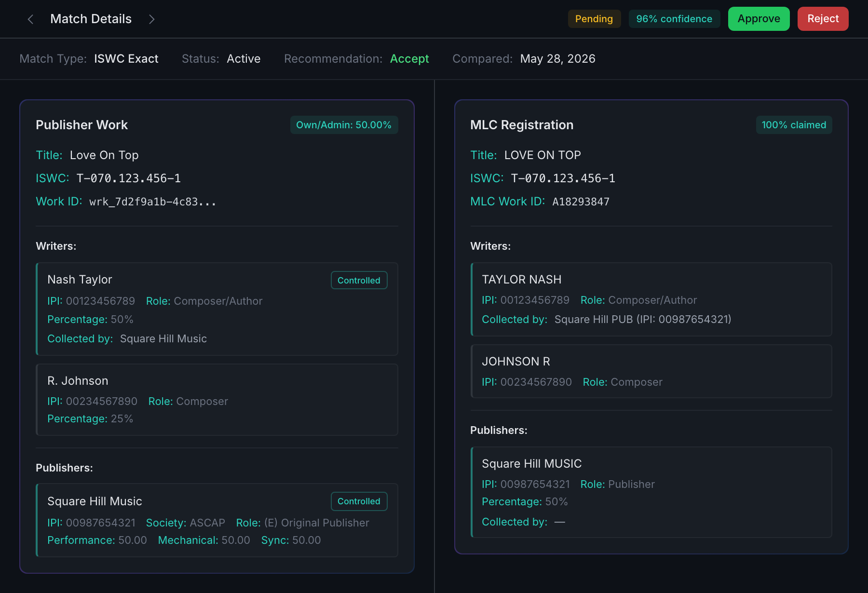Click the 100% claimed badge
The height and width of the screenshot is (593, 868).
(794, 125)
